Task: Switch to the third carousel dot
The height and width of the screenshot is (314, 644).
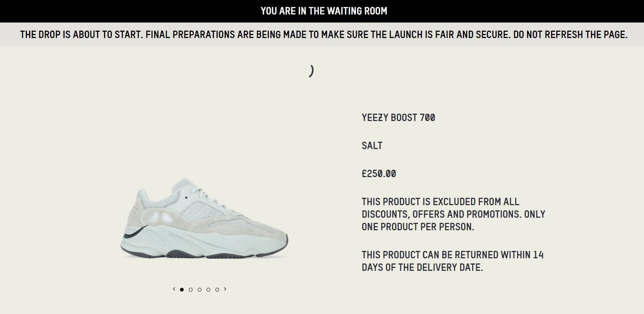Action: 200,290
